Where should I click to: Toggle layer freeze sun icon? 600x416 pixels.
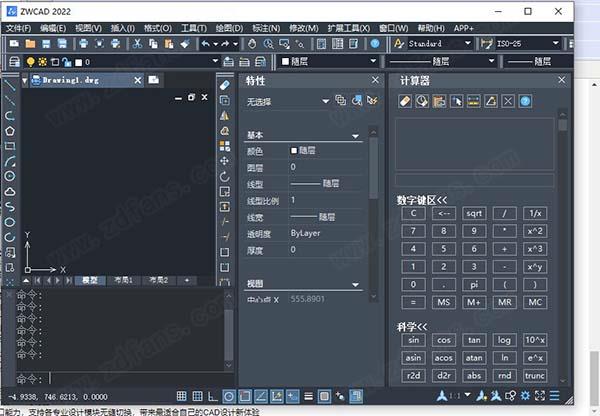point(42,62)
